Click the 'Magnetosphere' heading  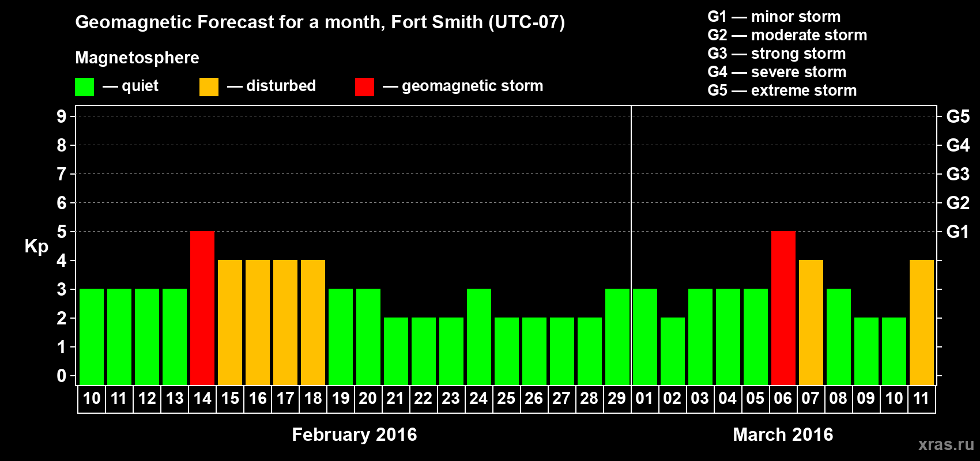click(x=137, y=58)
